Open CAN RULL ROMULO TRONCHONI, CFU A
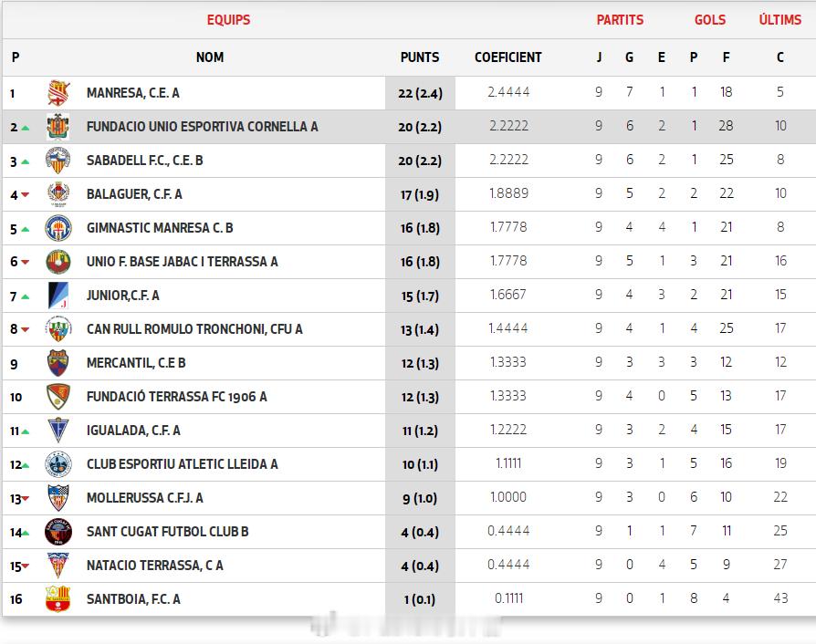Screen dimensions: 816x644 (x=194, y=329)
